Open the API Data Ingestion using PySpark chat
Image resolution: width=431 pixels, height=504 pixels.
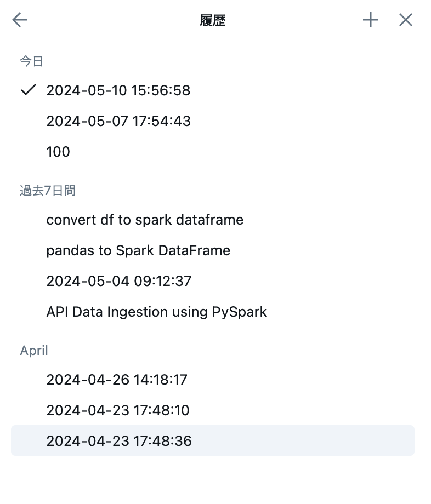(x=157, y=312)
